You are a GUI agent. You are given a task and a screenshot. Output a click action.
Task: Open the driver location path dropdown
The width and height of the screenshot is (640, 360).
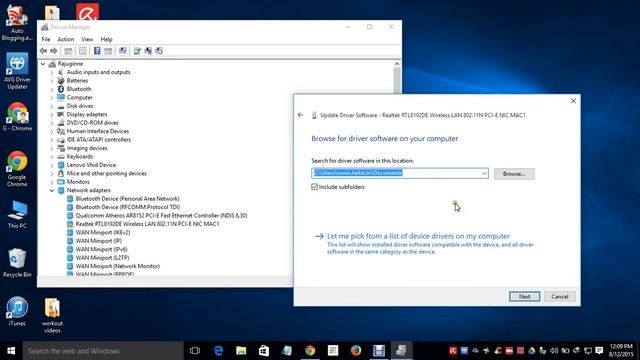click(x=484, y=173)
